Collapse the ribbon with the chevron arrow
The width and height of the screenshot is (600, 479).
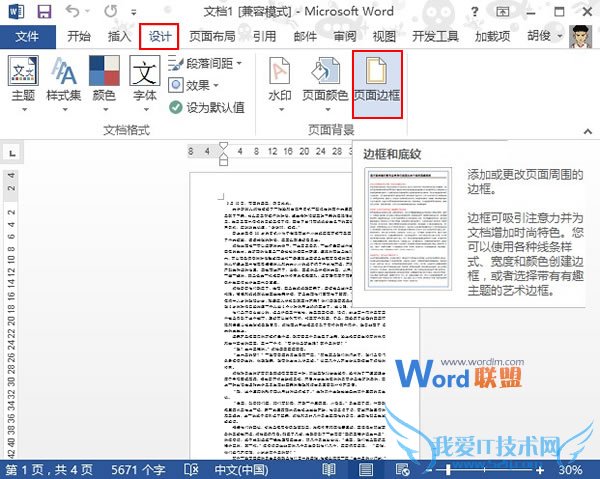pos(588,131)
